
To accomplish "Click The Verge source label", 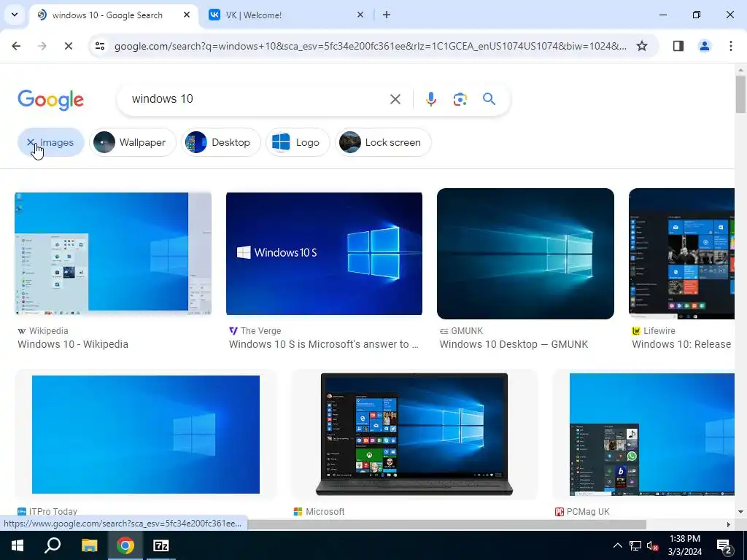I will tap(260, 330).
